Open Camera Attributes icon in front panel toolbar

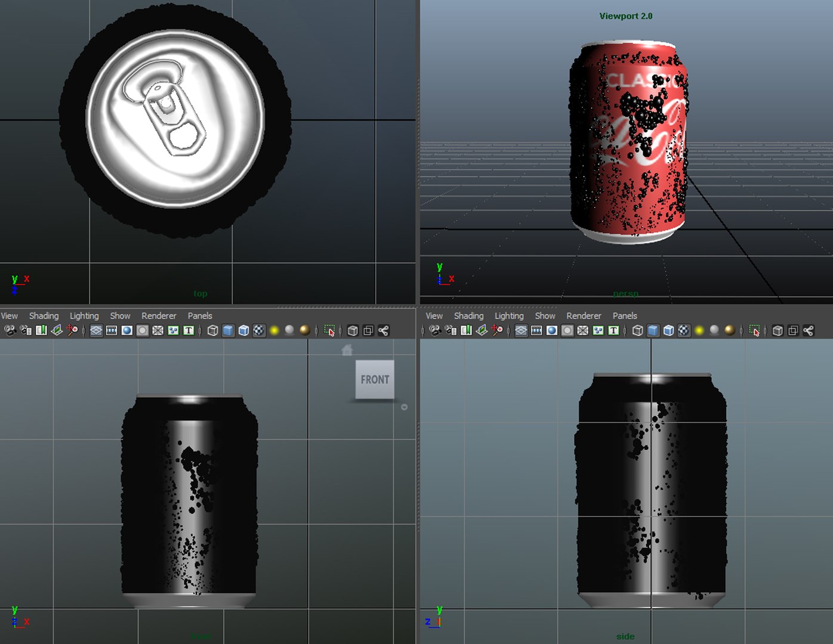pyautogui.click(x=26, y=330)
